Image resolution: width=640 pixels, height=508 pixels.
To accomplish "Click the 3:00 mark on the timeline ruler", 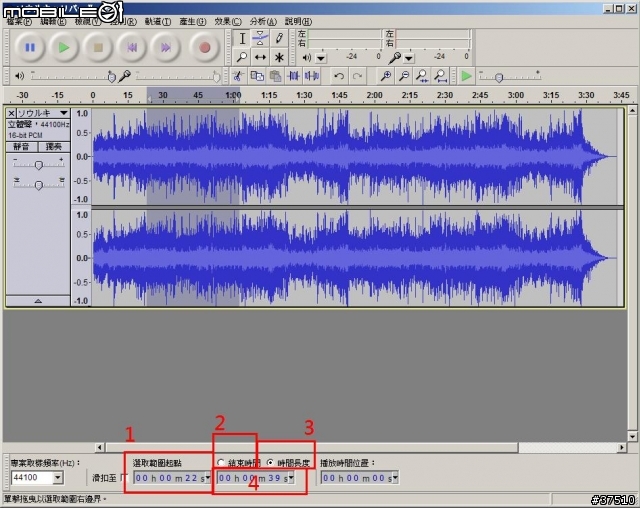I will pos(516,95).
